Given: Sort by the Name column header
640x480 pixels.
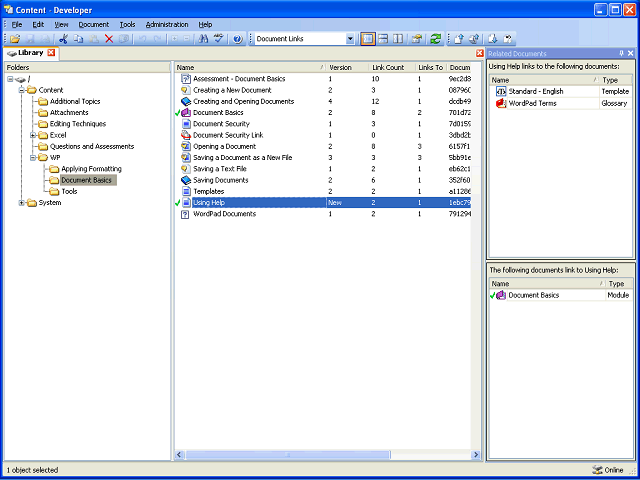Looking at the screenshot, I should [251, 68].
